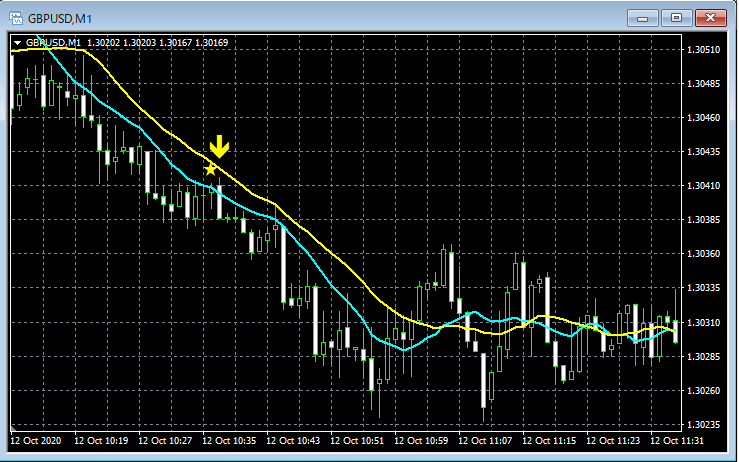Click price label 1.30310 on scale
Viewport: 739px width, 462px height.
[x=704, y=322]
